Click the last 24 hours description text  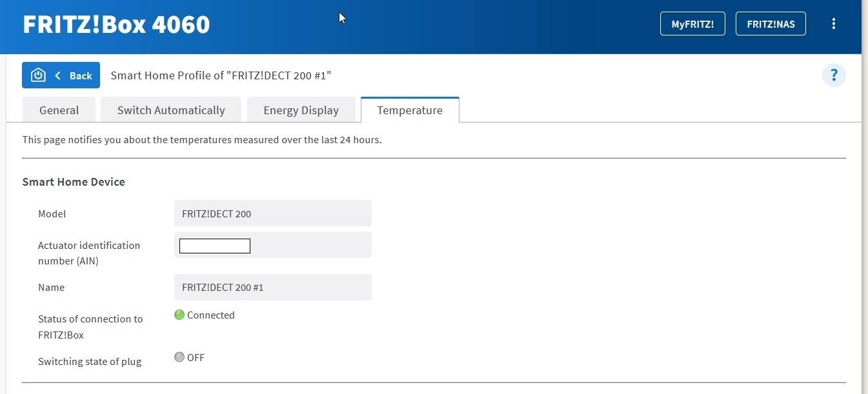[x=202, y=139]
